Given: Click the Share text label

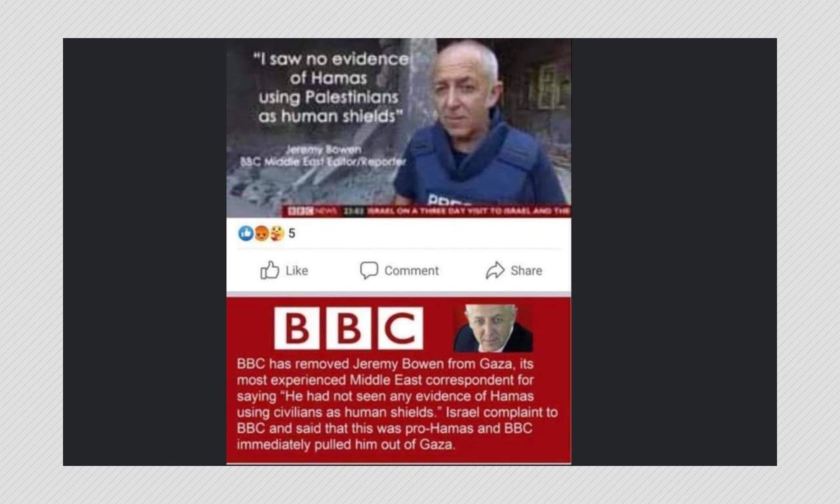Looking at the screenshot, I should click(x=526, y=270).
